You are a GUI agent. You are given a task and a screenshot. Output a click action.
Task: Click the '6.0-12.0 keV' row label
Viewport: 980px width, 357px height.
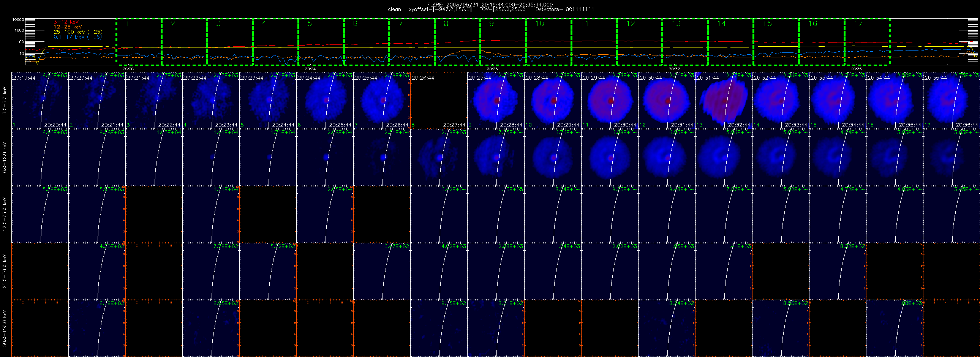[5, 157]
